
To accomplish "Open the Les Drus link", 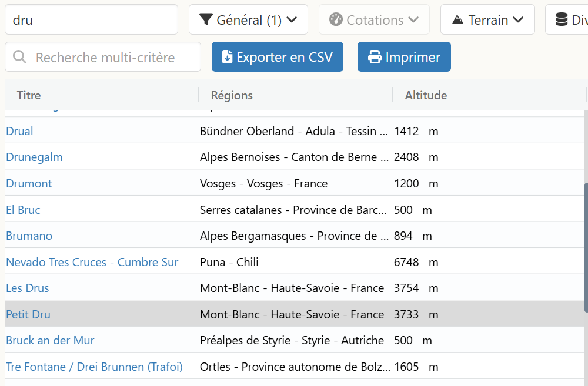I will 28,288.
